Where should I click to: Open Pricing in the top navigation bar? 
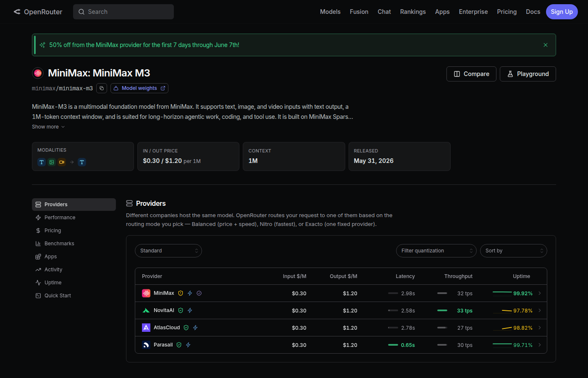507,12
